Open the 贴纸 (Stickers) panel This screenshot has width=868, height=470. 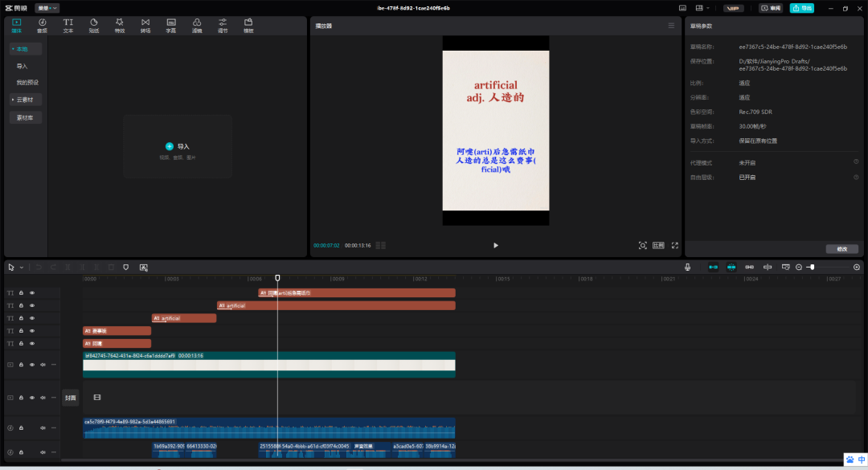tap(93, 25)
